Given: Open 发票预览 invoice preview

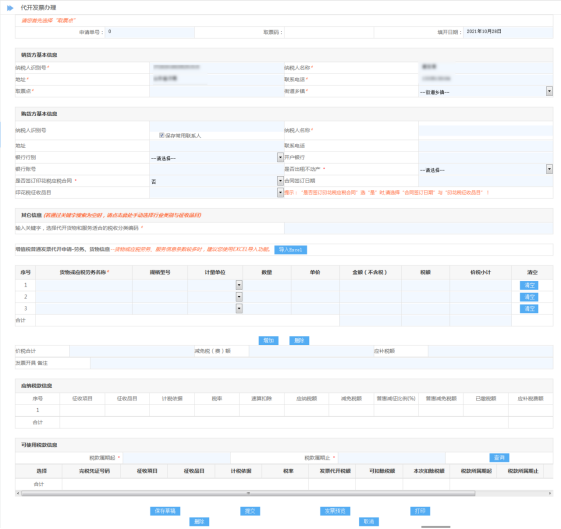Looking at the screenshot, I should tap(335, 511).
